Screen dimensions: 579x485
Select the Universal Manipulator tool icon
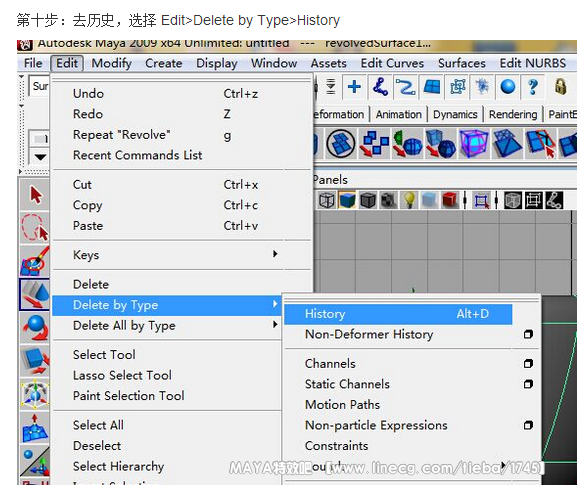(35, 394)
